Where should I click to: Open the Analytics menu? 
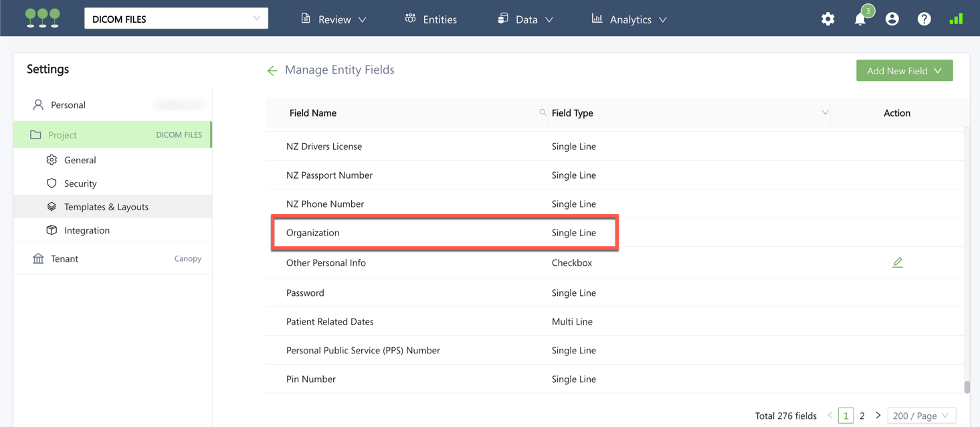(x=629, y=19)
